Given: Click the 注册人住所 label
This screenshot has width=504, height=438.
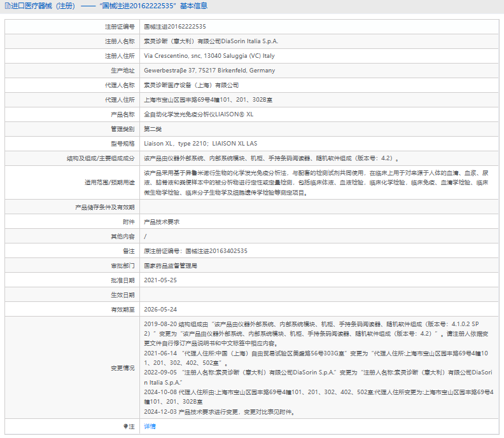Looking at the screenshot, I should [x=120, y=56].
